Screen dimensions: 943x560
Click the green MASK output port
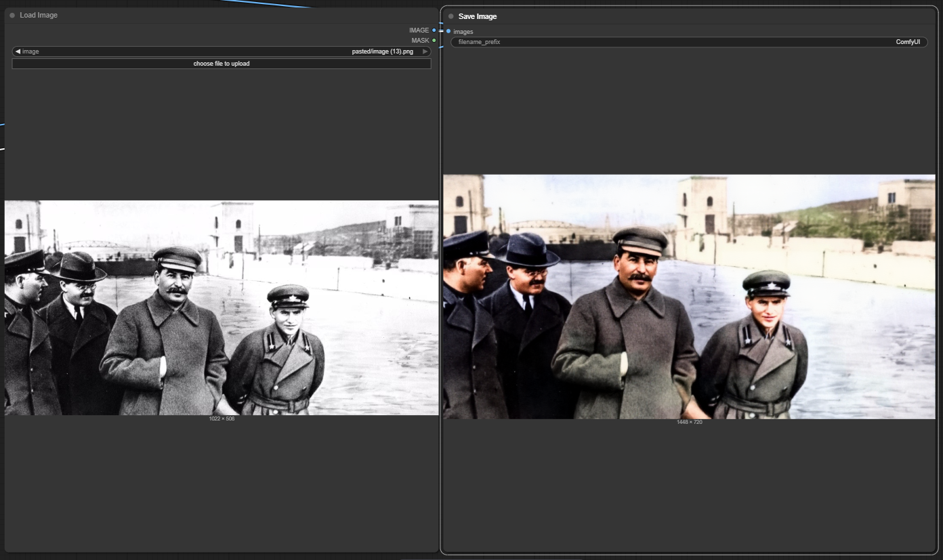click(x=434, y=41)
